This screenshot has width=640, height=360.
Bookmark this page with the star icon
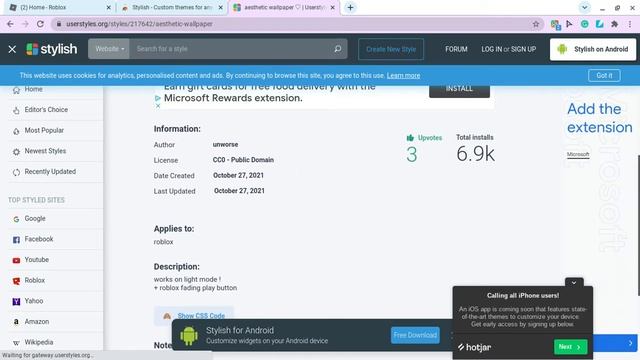[536, 24]
